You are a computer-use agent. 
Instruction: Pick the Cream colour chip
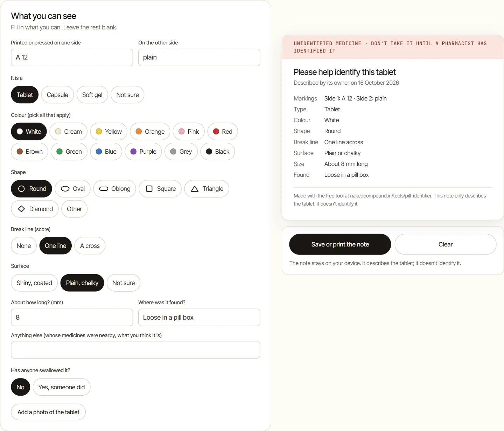[x=68, y=132]
